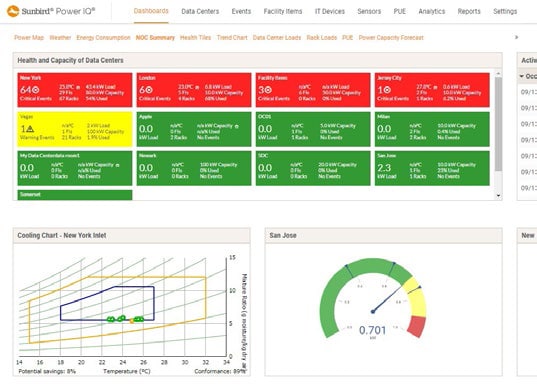Go to Sensors section
The image size is (537, 387).
pyautogui.click(x=369, y=11)
